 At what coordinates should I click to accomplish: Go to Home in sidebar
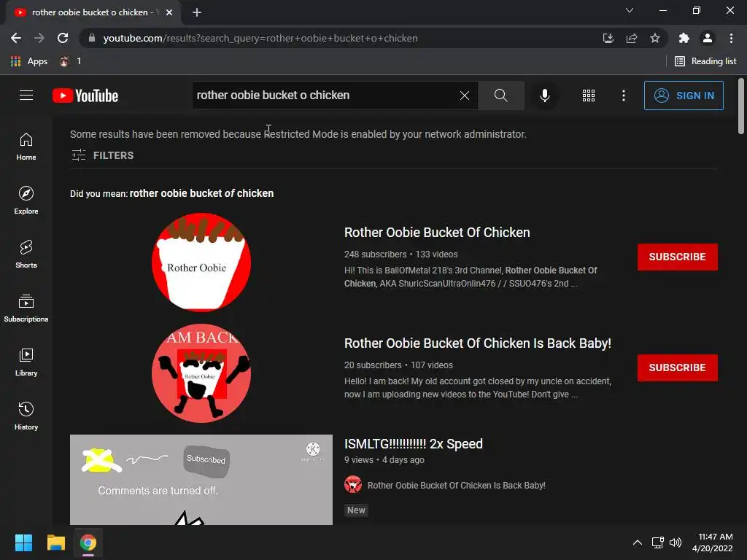tap(26, 147)
